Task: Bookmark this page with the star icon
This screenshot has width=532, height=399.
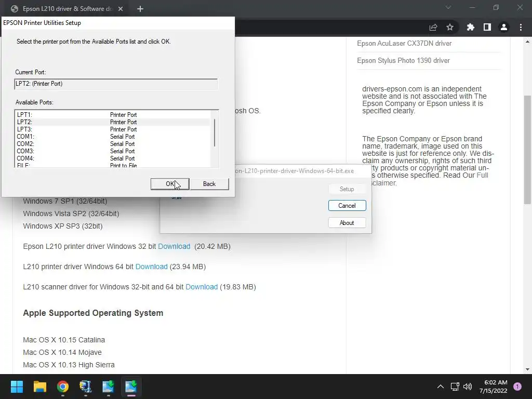Action: [450, 27]
